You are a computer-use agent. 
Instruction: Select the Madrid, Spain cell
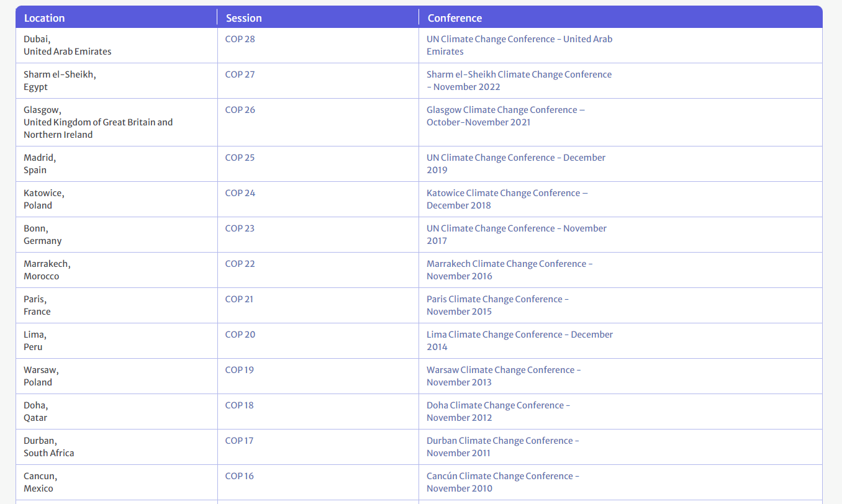coord(117,164)
